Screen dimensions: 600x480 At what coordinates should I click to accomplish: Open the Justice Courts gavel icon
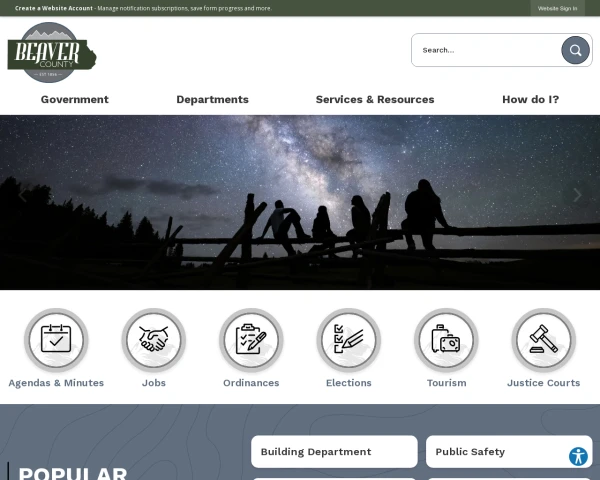(544, 340)
